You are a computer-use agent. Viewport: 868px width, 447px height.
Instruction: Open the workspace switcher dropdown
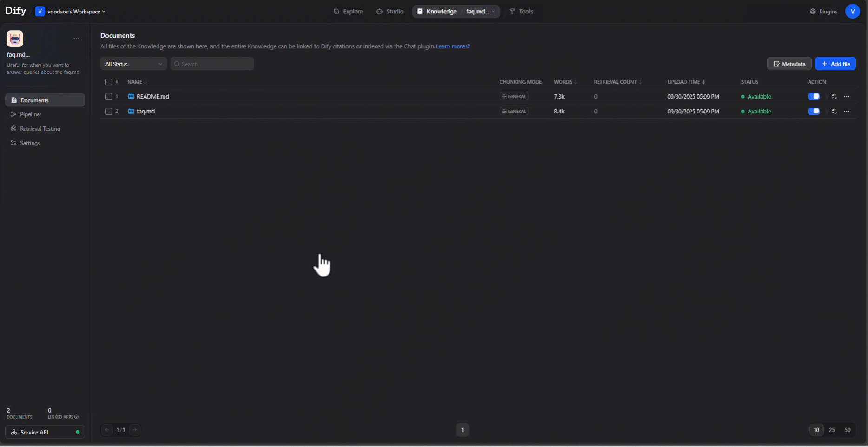71,12
